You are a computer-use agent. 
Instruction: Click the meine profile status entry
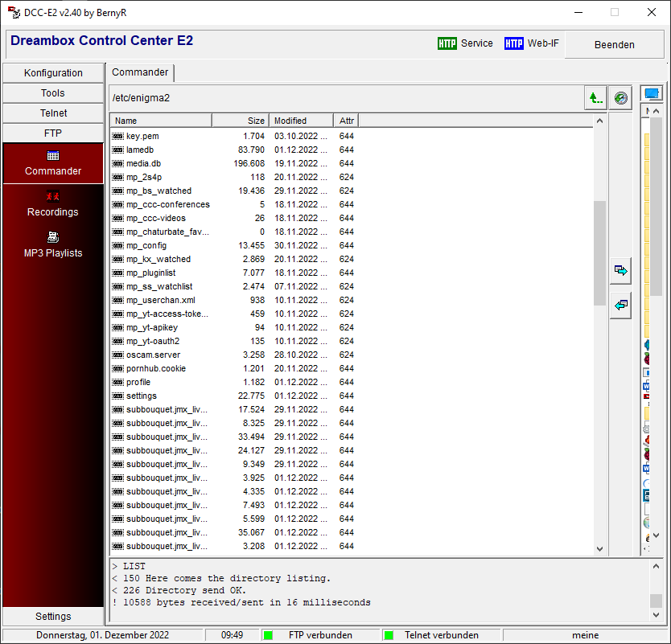tap(585, 635)
